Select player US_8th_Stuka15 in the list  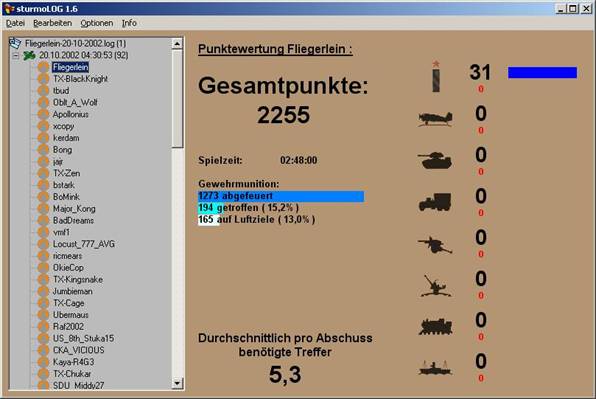83,338
